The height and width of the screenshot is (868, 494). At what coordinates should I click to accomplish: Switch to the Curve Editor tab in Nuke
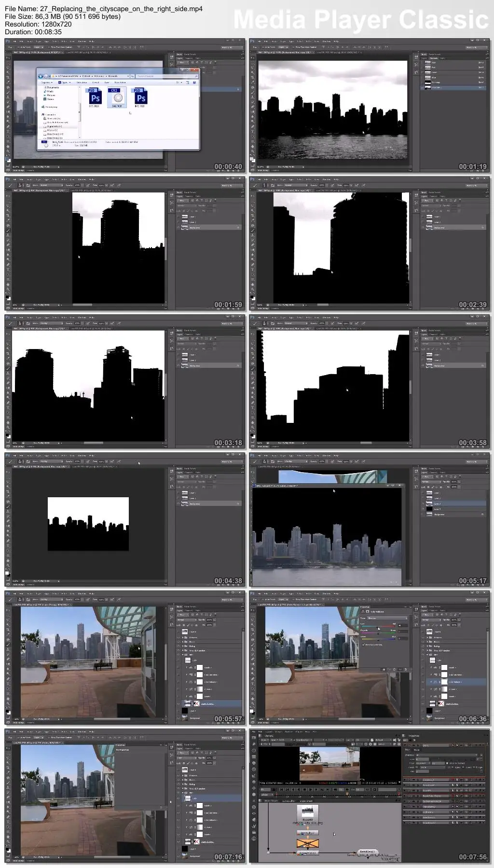click(x=288, y=801)
